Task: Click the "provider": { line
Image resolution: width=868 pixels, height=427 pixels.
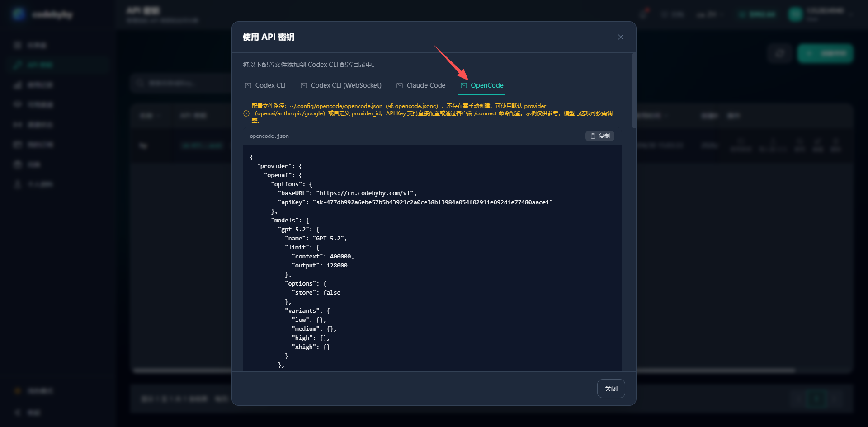Action: tap(279, 166)
